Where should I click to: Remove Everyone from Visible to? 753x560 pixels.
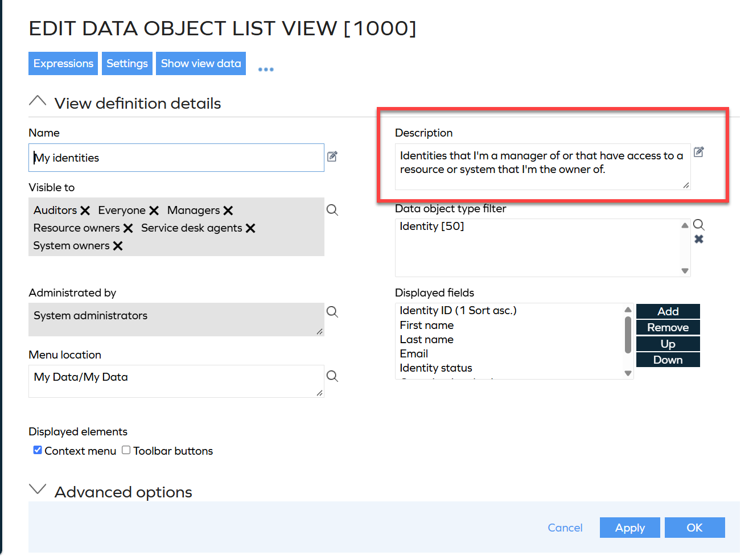[x=154, y=211]
